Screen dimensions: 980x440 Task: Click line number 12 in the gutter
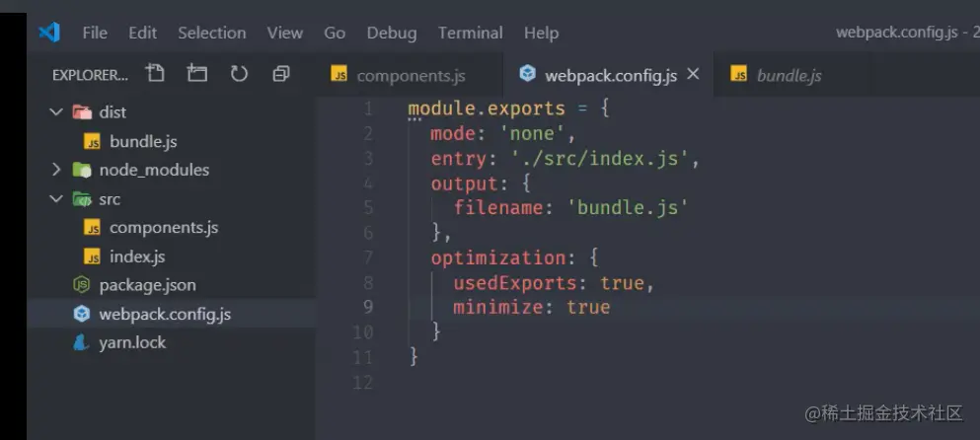pyautogui.click(x=362, y=382)
